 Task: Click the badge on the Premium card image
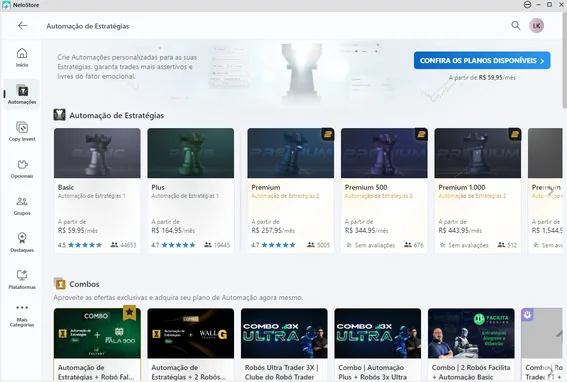click(328, 135)
